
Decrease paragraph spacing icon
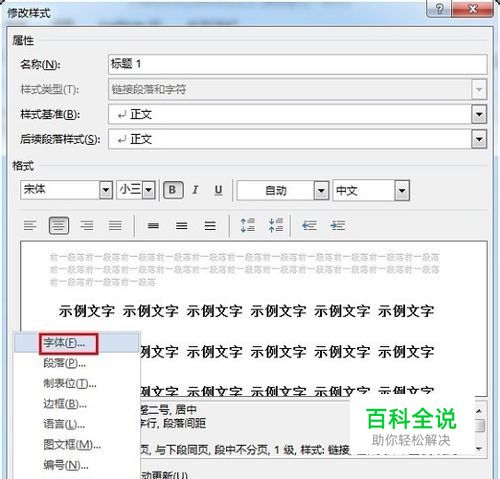tap(276, 225)
